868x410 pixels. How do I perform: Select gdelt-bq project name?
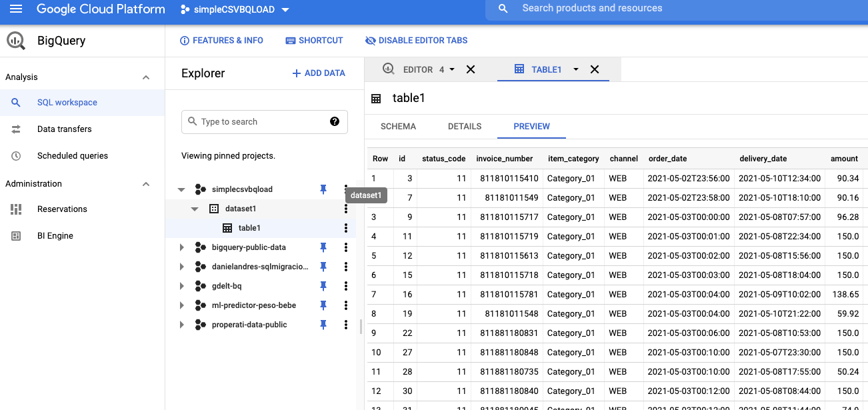227,286
